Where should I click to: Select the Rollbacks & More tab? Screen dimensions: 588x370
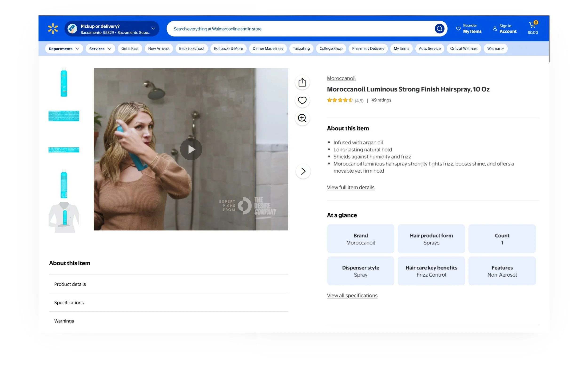tap(228, 48)
